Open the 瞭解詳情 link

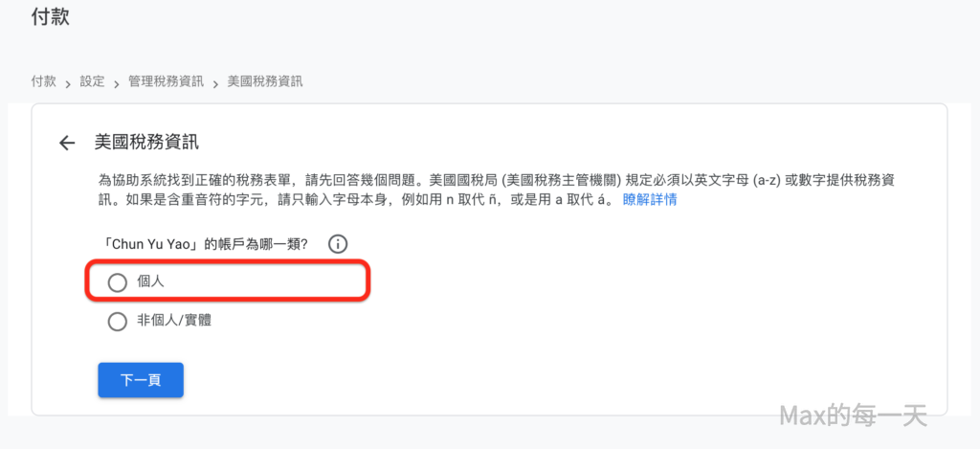[x=650, y=199]
